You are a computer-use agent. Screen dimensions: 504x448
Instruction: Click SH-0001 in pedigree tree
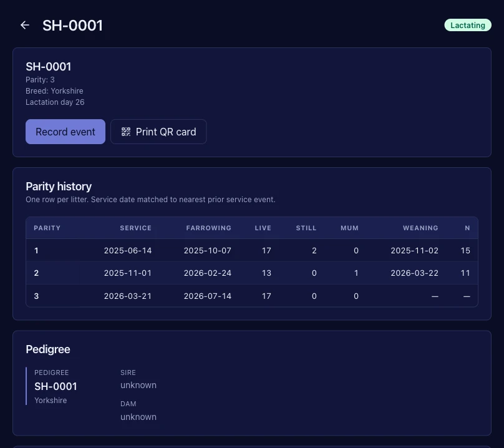coord(56,386)
